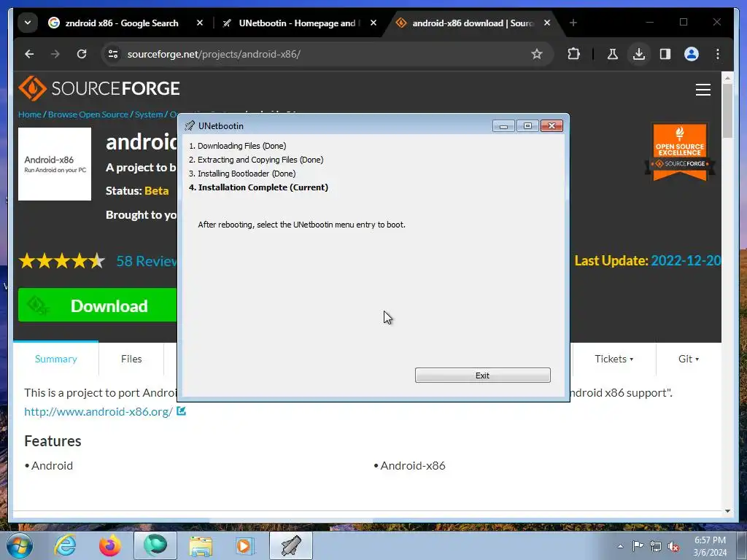This screenshot has height=560, width=747.
Task: Open the Windows Start menu
Action: pos(20,545)
